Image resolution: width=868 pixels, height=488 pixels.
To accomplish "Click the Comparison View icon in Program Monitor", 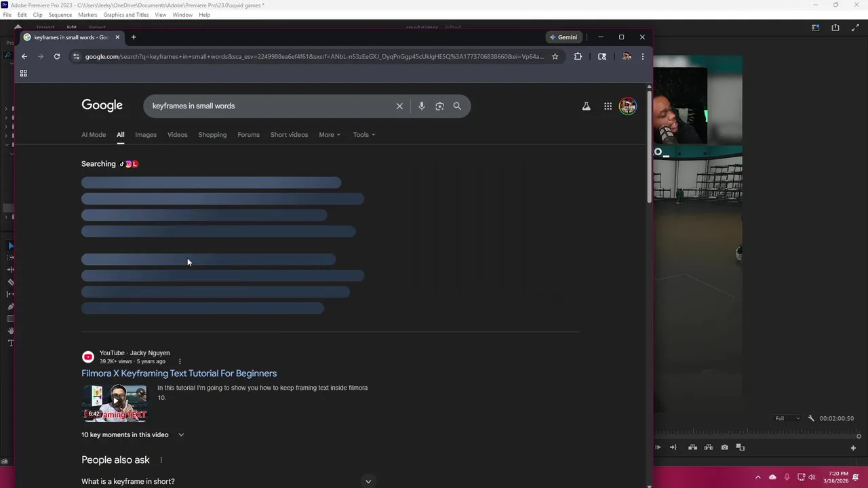I will pos(741,447).
